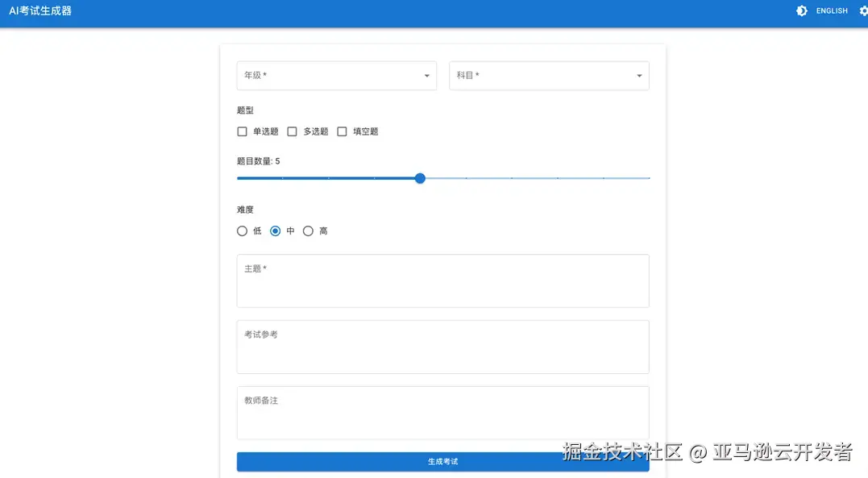Click the 年级 dropdown arrow

[x=426, y=75]
